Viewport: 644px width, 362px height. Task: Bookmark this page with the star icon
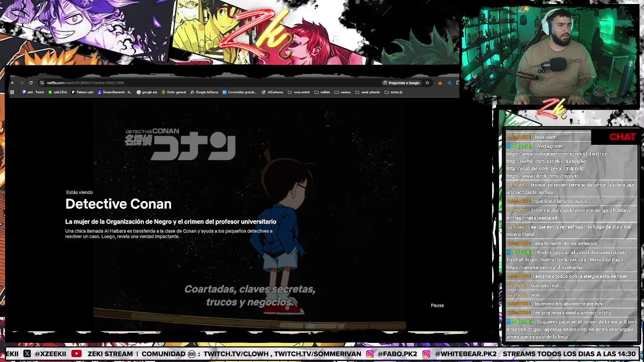pos(427,82)
